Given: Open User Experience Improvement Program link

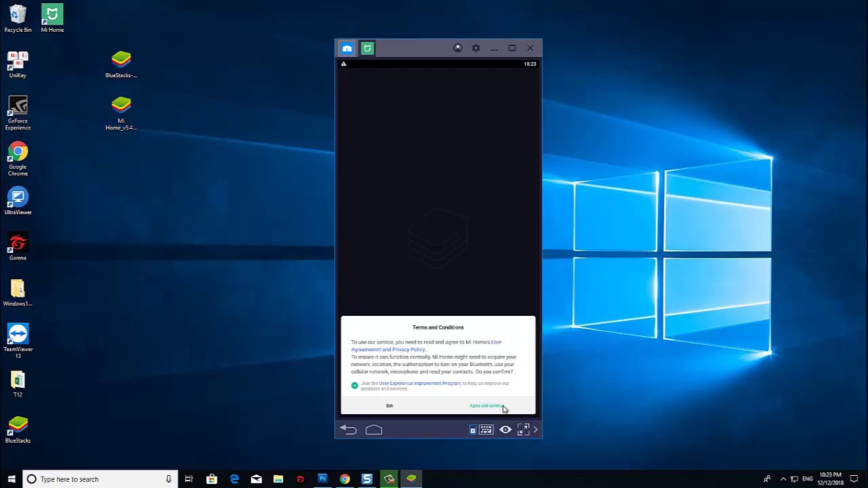Looking at the screenshot, I should point(420,383).
